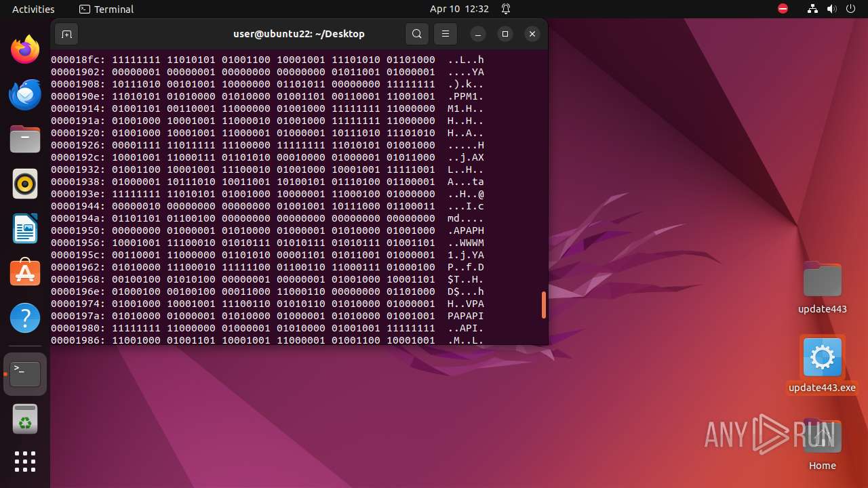
Task: Click the terminal title user@ubuntu22: ~/Desktop
Action: tap(299, 34)
